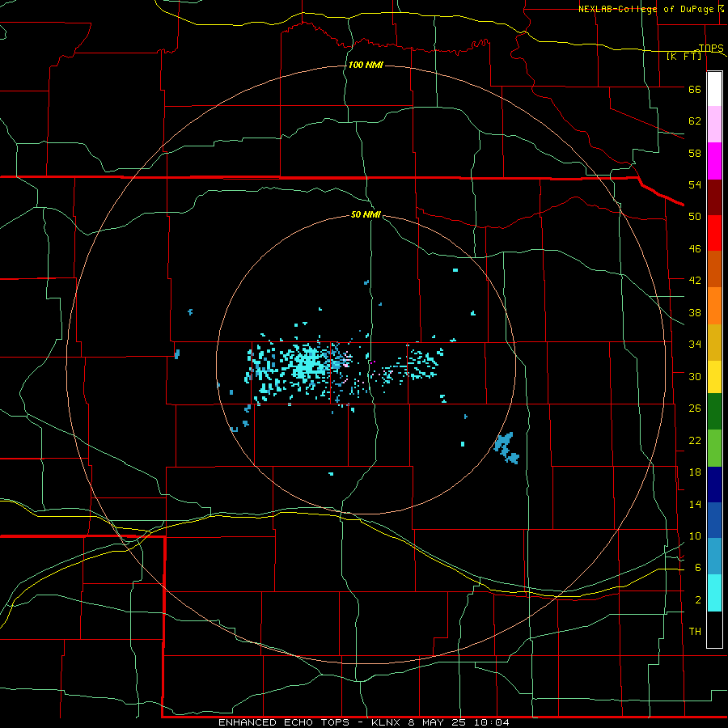Image resolution: width=728 pixels, height=728 pixels.
Task: Click the '100 NMI' range ring label
Action: click(366, 65)
